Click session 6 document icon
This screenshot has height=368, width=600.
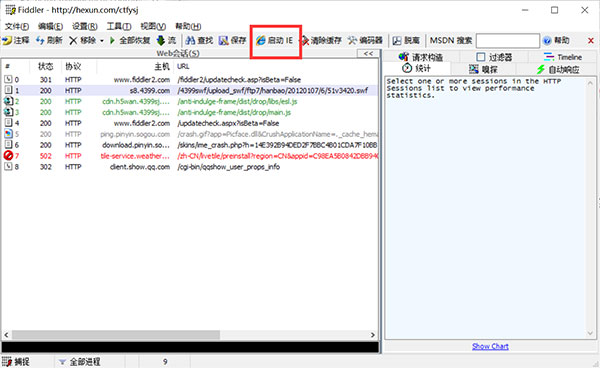pyautogui.click(x=8, y=145)
